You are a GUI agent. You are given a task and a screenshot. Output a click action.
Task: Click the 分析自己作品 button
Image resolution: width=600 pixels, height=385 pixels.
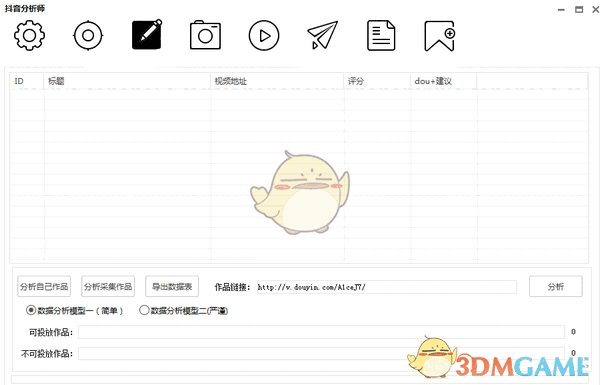tap(44, 286)
